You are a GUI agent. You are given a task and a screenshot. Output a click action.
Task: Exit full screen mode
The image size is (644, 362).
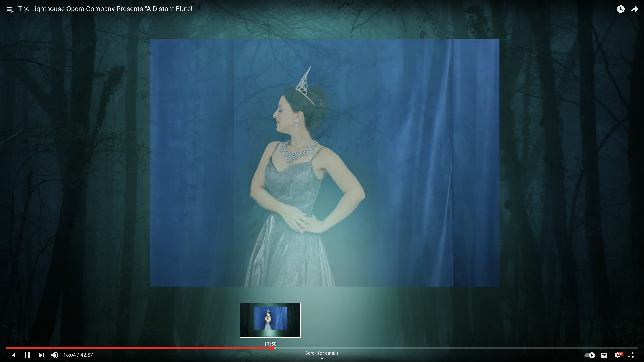[x=631, y=355]
